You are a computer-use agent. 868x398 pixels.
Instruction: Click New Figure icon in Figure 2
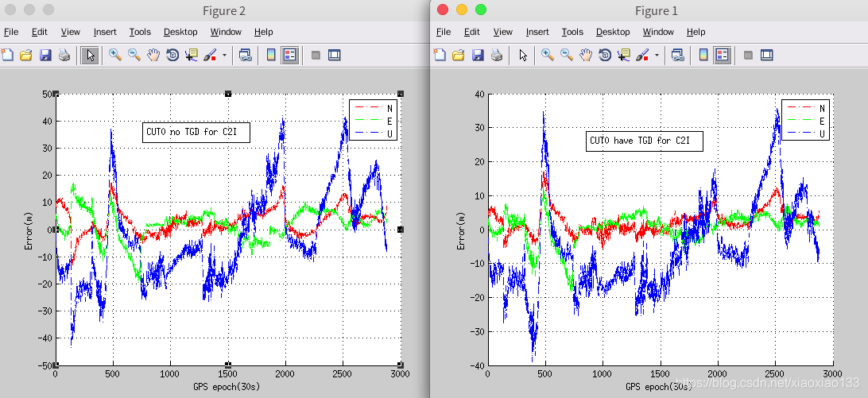(x=6, y=55)
